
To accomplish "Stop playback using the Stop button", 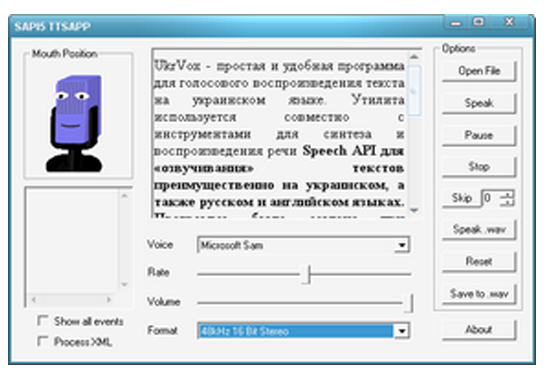I will tap(479, 167).
